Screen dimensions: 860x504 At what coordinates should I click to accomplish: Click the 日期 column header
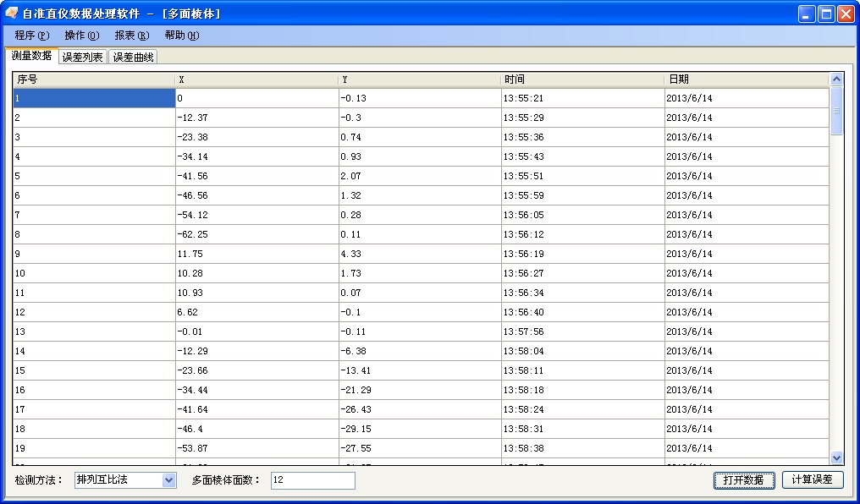745,78
